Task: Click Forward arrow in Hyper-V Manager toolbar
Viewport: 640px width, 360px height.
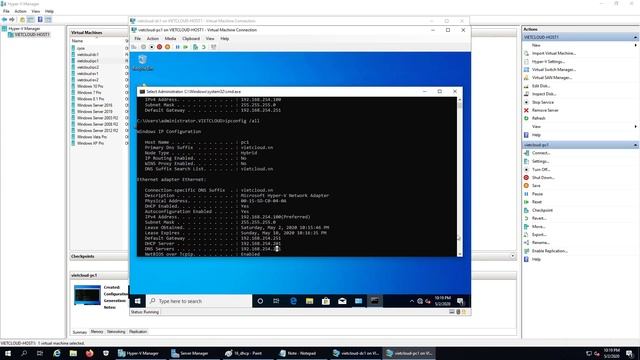Action: tap(12, 20)
